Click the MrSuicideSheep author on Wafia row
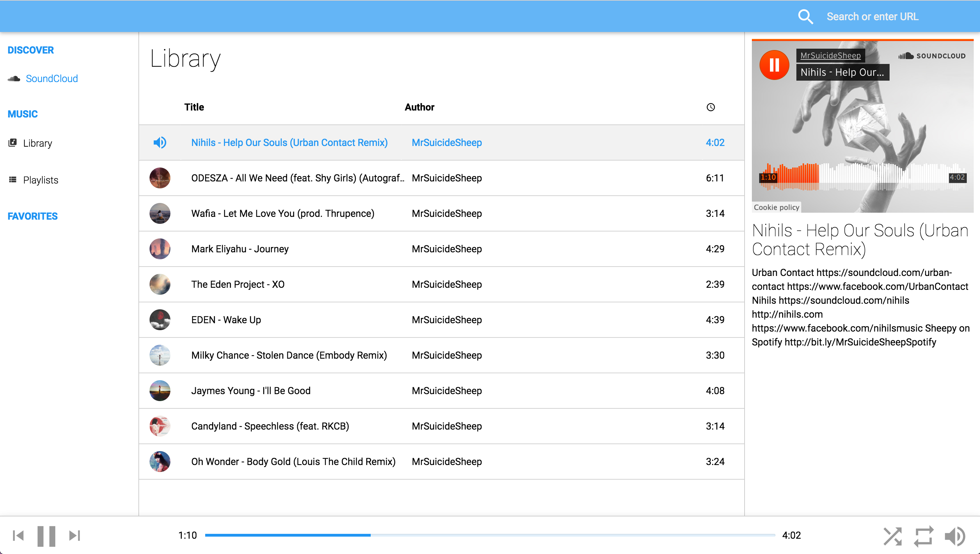980x554 pixels. click(447, 213)
